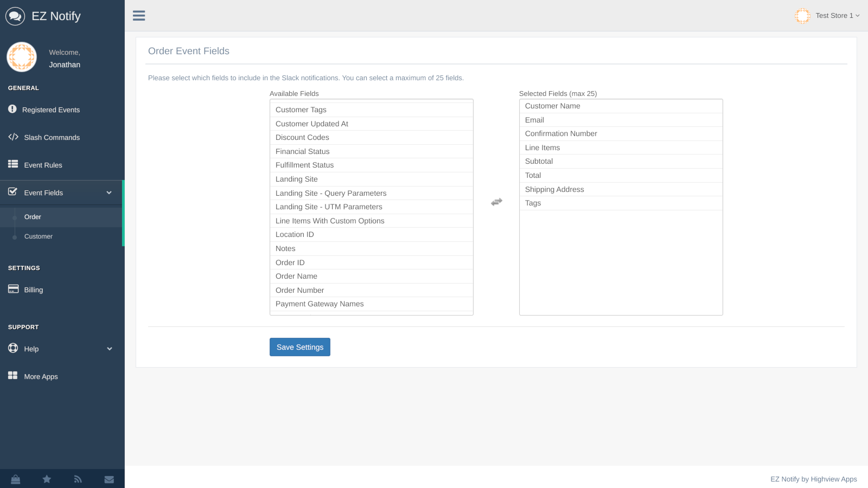Click the envelope icon in sidebar footer
This screenshot has width=868, height=488.
[108, 479]
